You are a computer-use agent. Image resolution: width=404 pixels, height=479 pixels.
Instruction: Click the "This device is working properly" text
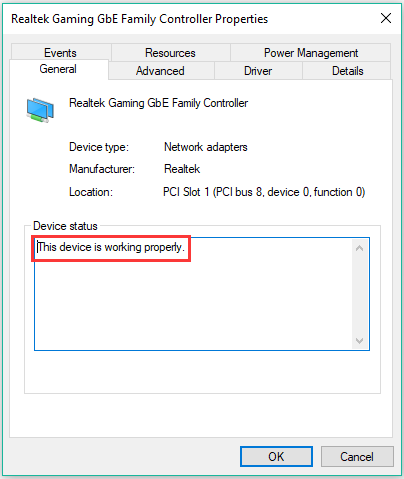coord(111,247)
